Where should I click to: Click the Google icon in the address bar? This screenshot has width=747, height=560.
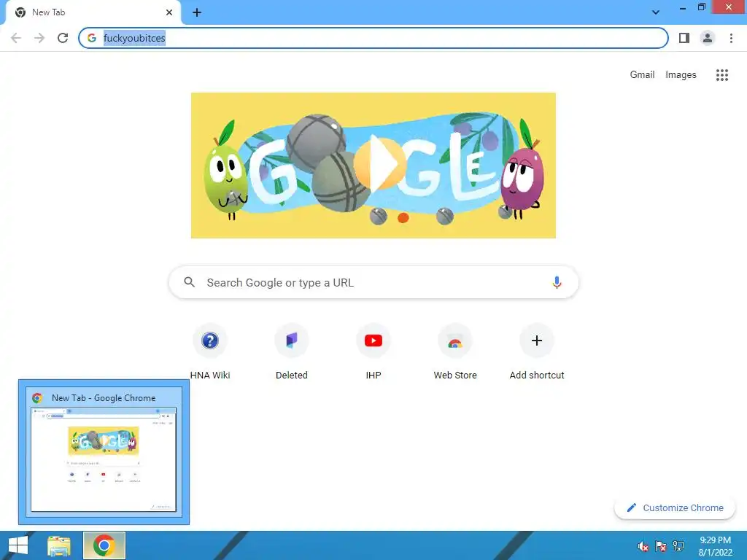[x=92, y=38]
